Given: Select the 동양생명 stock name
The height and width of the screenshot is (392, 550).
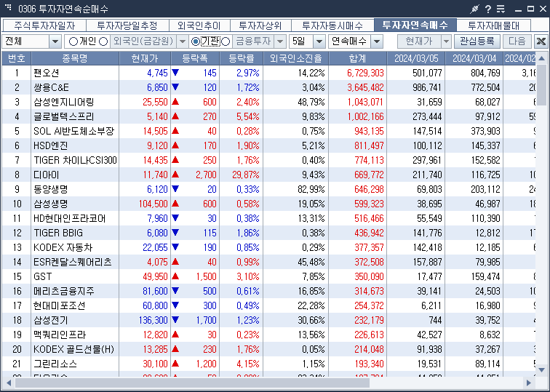Looking at the screenshot, I should pyautogui.click(x=51, y=189).
